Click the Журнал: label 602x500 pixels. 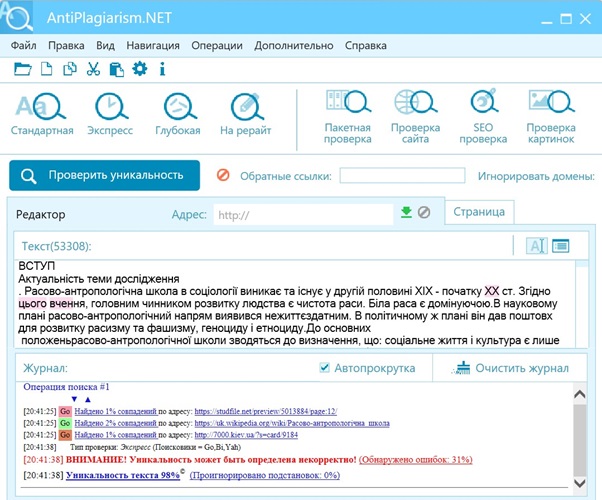(45, 368)
